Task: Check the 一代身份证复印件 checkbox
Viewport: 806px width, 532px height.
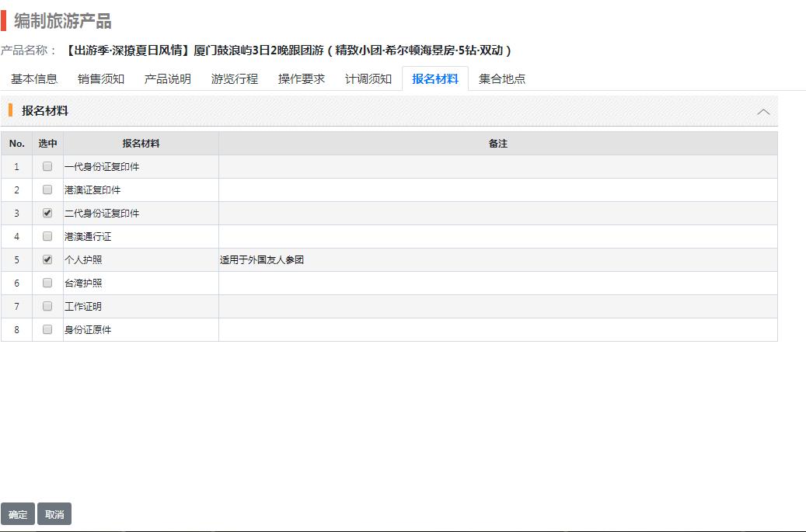Action: click(47, 166)
